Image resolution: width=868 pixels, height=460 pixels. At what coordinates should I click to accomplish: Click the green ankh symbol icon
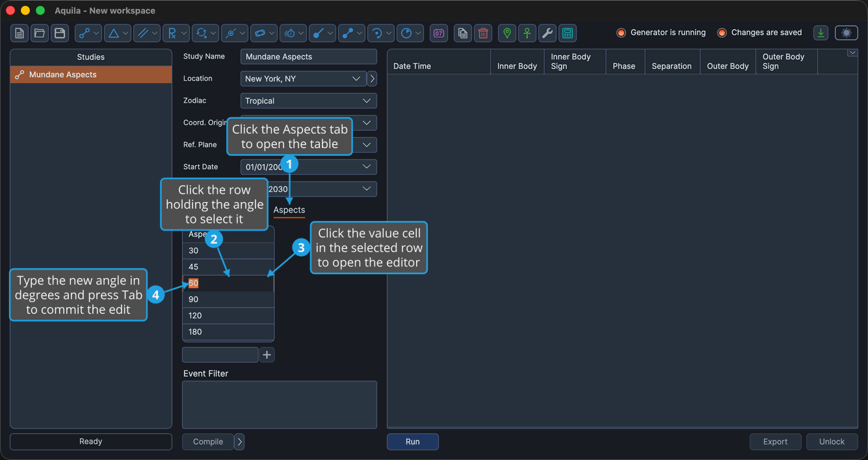527,33
